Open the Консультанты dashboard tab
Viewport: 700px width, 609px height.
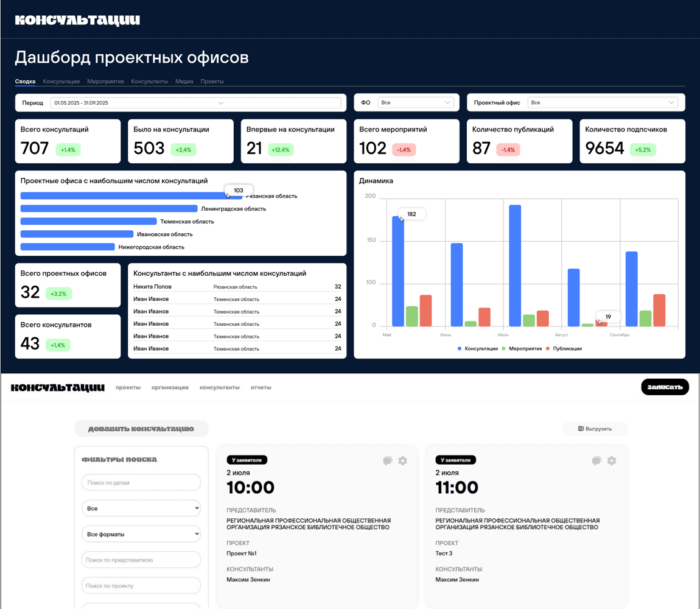click(150, 82)
